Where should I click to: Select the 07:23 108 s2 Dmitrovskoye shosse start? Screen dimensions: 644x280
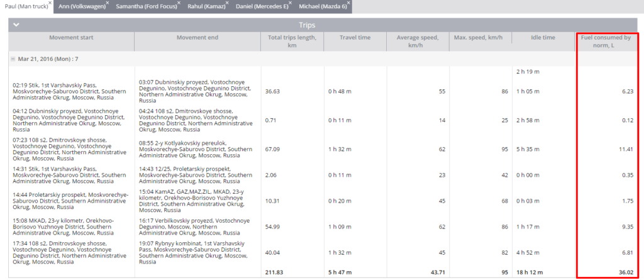point(69,149)
